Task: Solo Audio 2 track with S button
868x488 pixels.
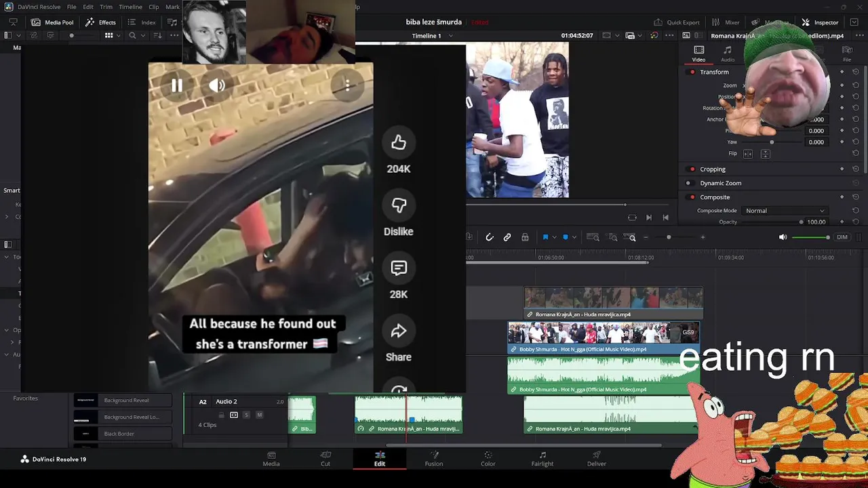Action: [x=246, y=415]
